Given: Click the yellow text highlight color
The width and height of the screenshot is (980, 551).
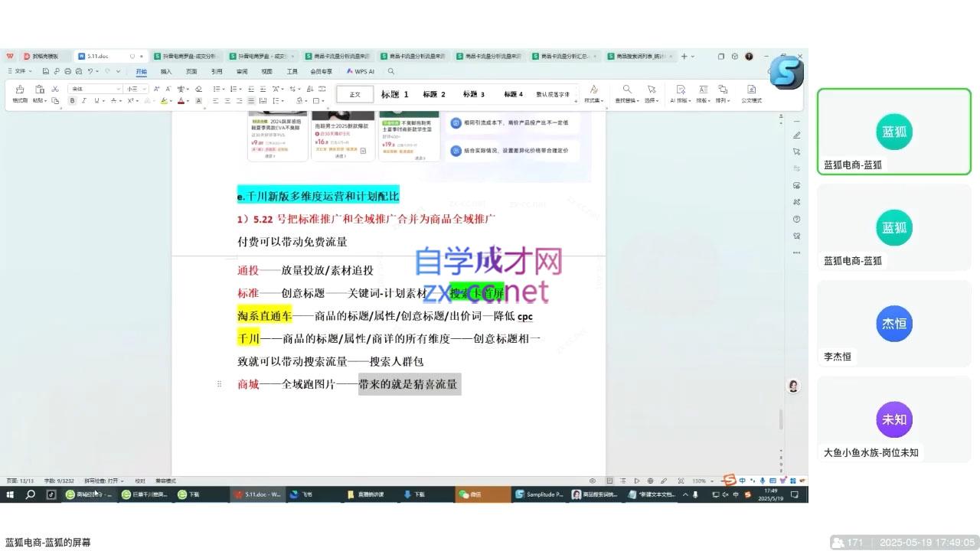Looking at the screenshot, I should click(x=163, y=100).
